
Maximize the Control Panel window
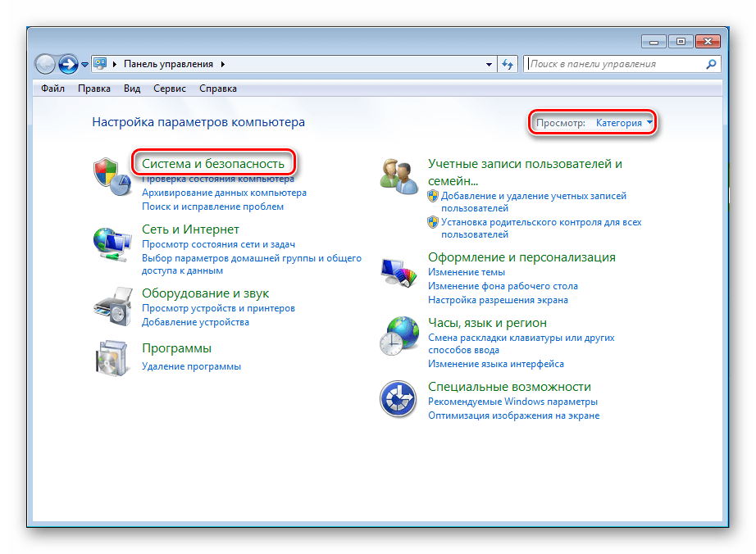coord(681,42)
